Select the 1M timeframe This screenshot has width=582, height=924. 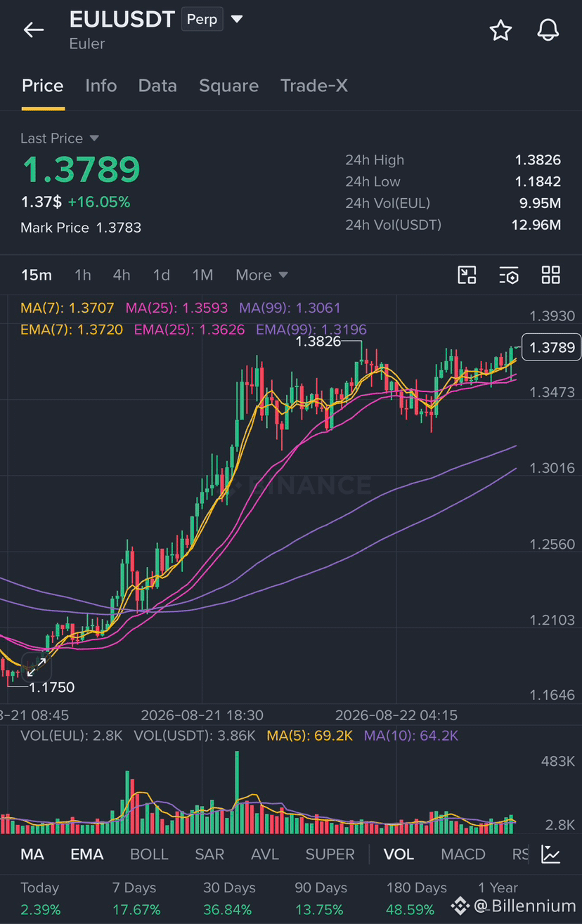click(202, 275)
